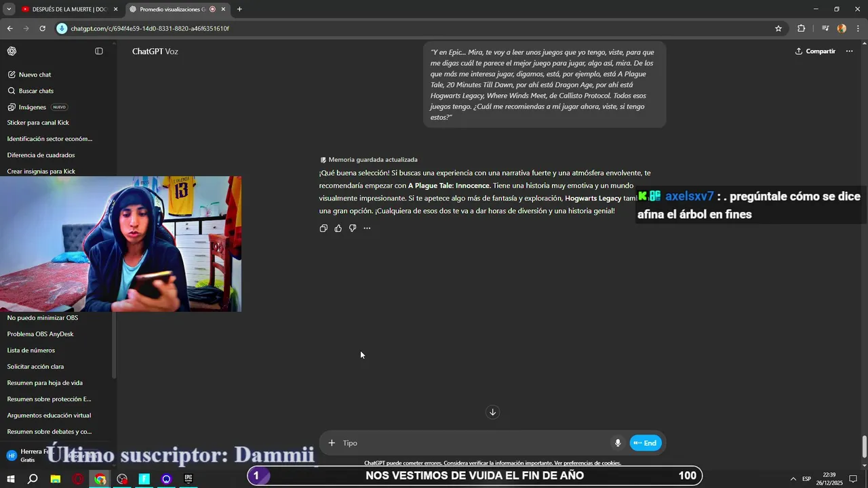Jump to bottom with the down arrow button
Screen dimensions: 868x488
493,412
